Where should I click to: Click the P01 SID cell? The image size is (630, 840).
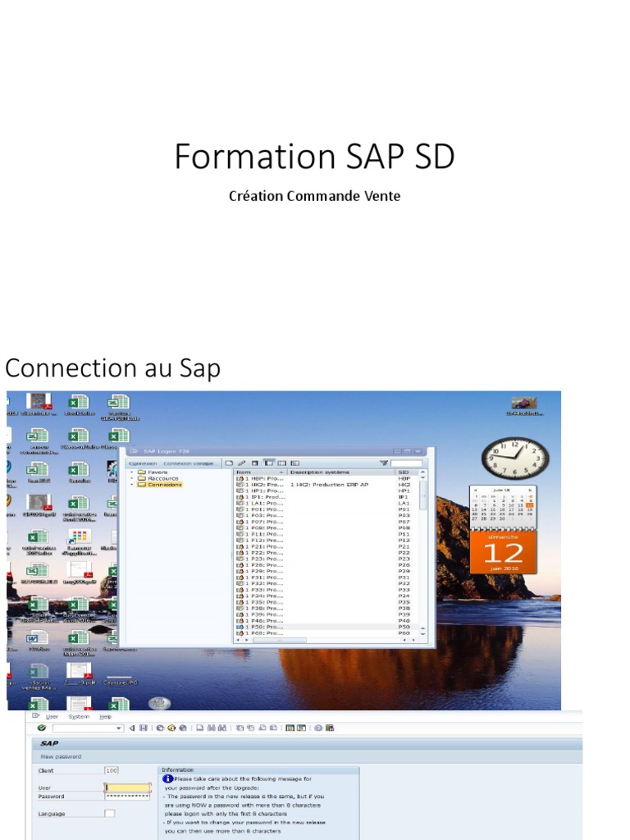coord(404,509)
